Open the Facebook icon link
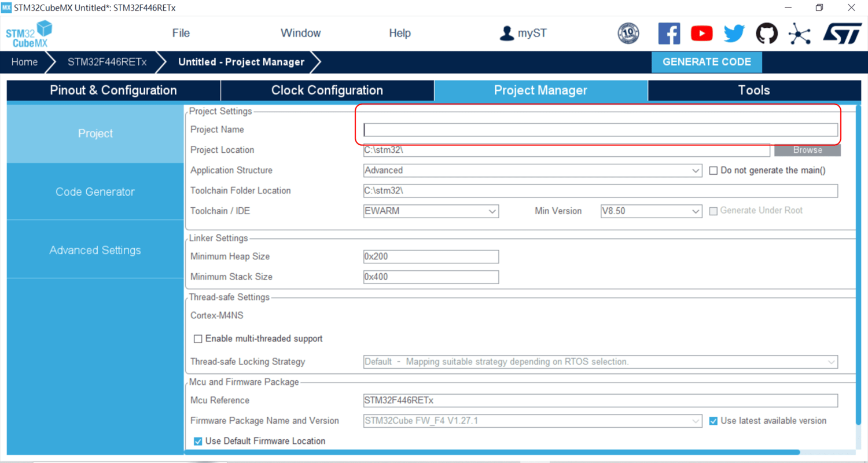This screenshot has height=463, width=868. point(669,33)
